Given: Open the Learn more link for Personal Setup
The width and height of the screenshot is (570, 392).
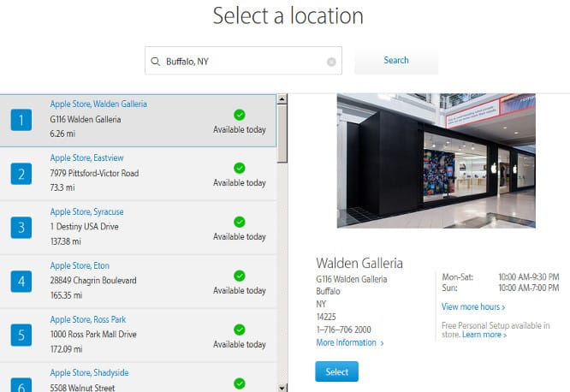Looking at the screenshot, I should (484, 336).
